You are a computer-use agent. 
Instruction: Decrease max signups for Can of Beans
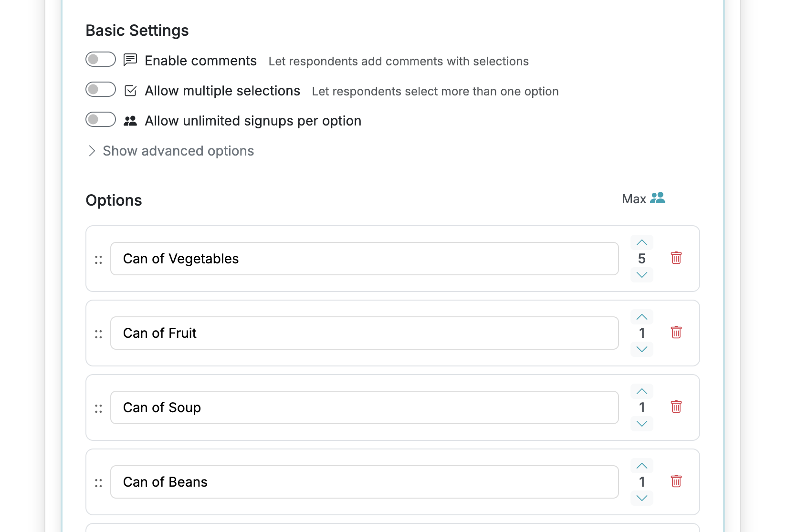[641, 498]
